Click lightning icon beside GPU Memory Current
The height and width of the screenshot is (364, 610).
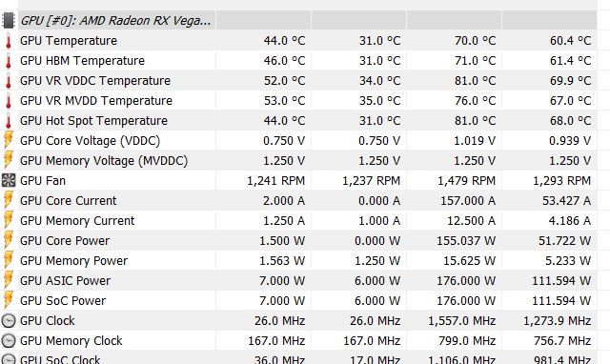[9, 220]
